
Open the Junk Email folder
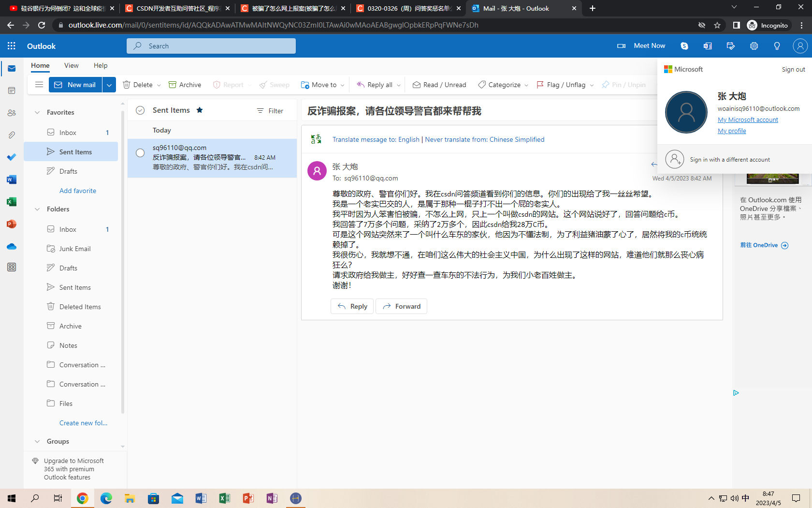point(71,249)
